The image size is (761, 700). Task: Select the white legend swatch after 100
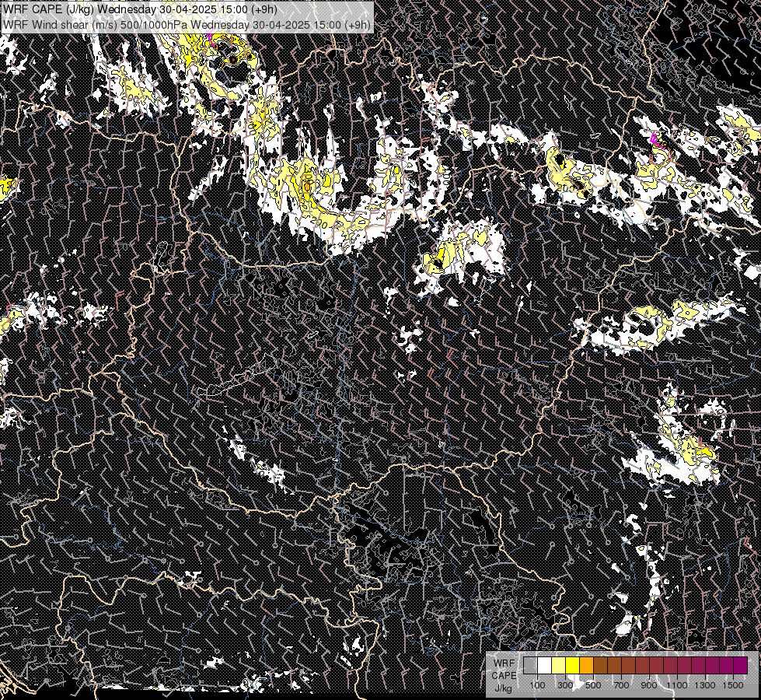click(x=545, y=665)
